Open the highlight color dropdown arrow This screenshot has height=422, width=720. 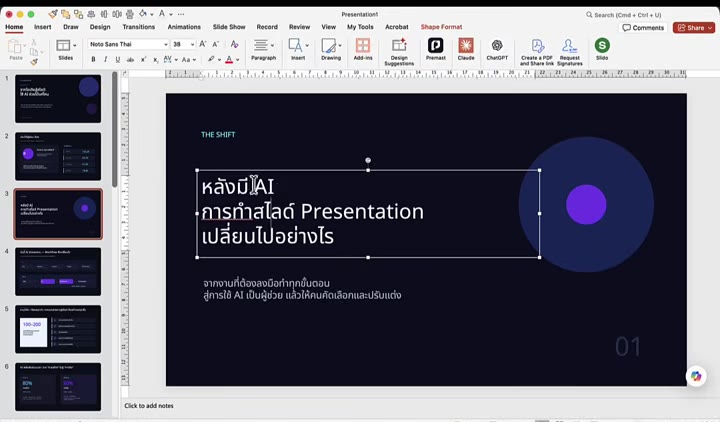[219, 60]
